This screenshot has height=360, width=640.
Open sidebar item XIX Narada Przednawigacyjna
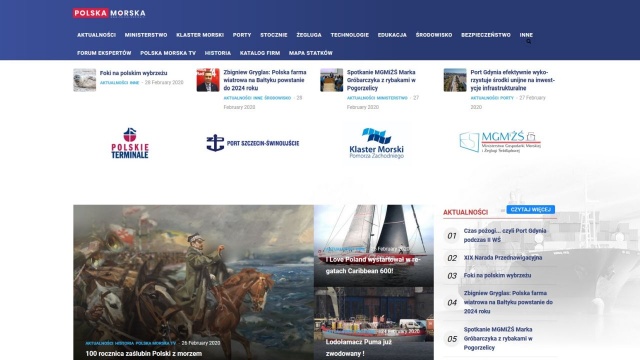pyautogui.click(x=503, y=258)
